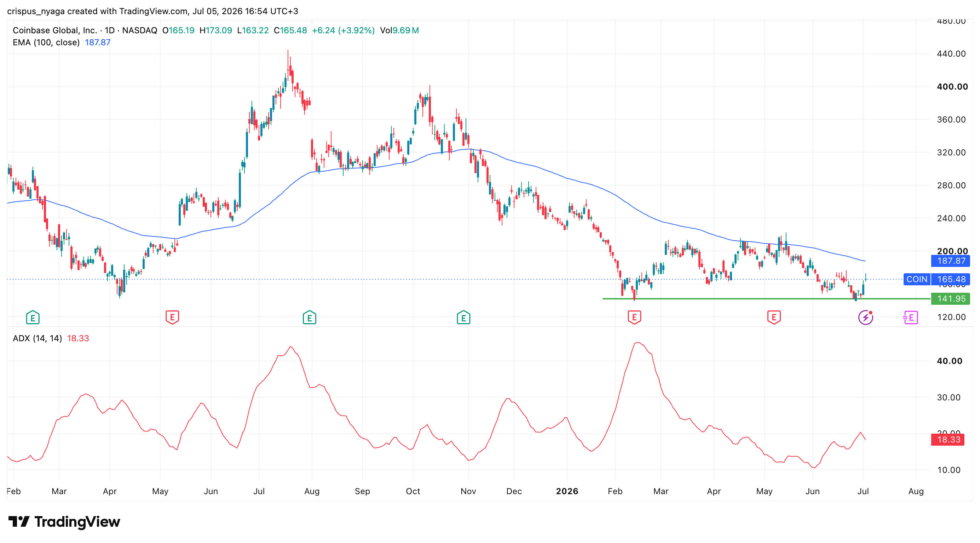Select the green 141.95 support price tag
This screenshot has height=543, width=980.
950,299
